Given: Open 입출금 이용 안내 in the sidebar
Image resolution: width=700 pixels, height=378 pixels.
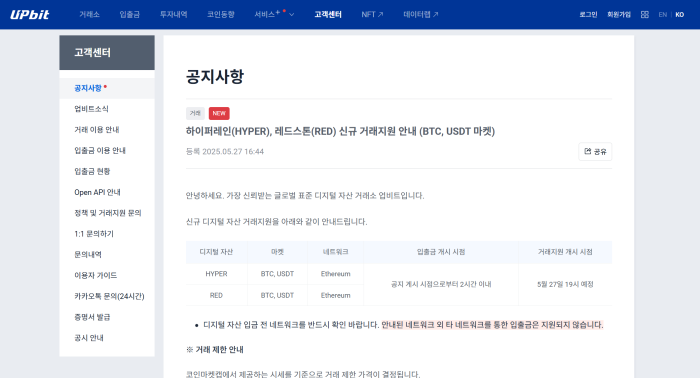Looking at the screenshot, I should [107, 150].
